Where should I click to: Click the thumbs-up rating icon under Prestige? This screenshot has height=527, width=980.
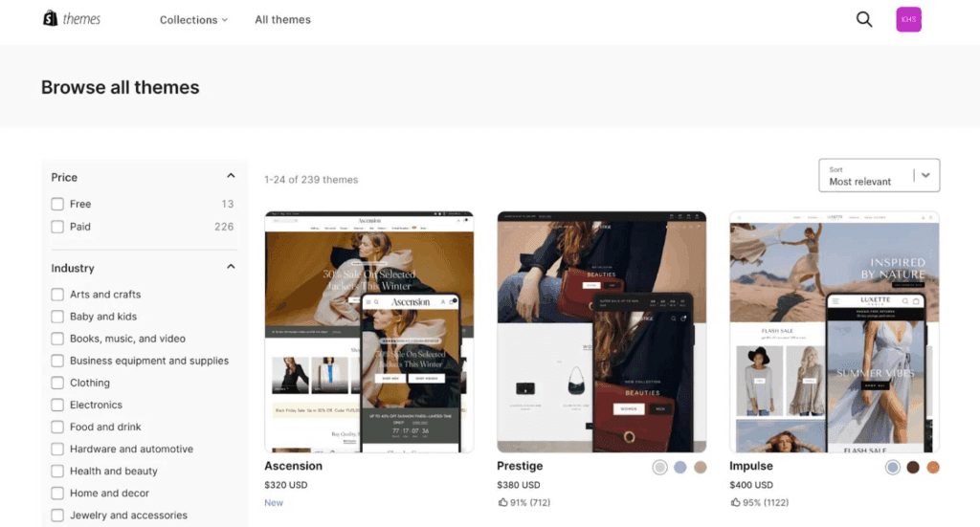tap(502, 502)
